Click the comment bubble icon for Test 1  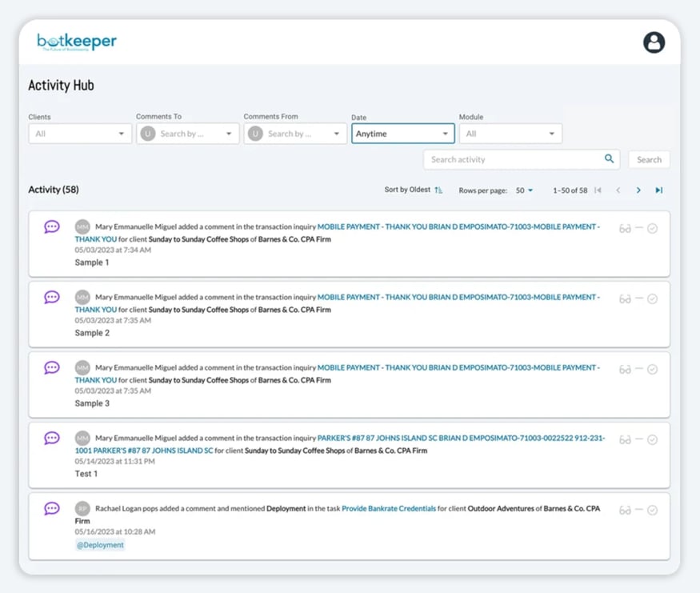[52, 439]
